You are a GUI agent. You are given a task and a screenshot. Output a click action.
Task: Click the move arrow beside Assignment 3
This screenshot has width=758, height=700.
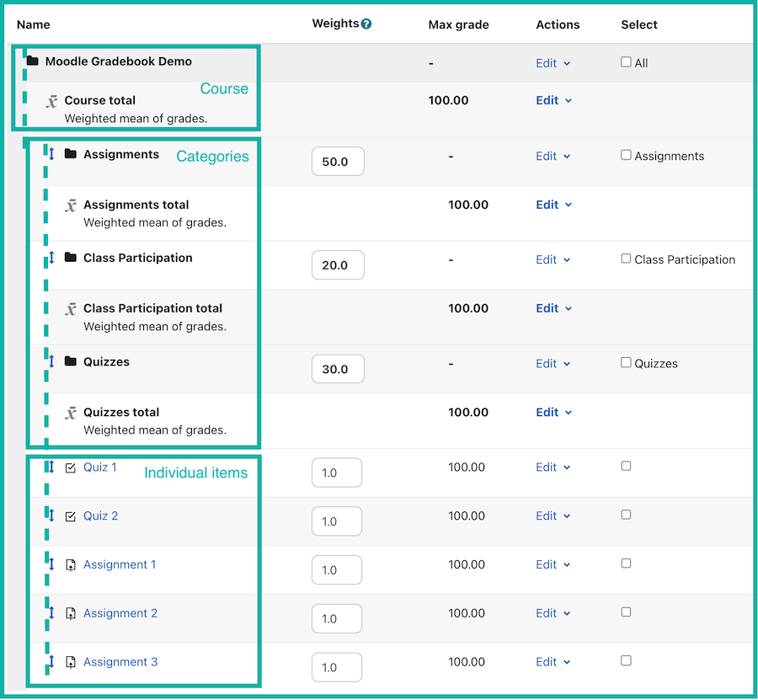coord(51,661)
